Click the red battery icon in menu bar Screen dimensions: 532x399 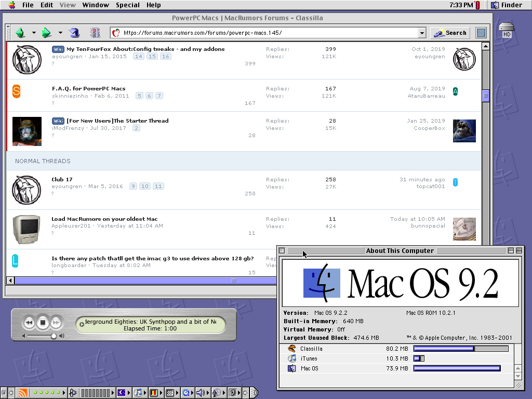coord(478,5)
